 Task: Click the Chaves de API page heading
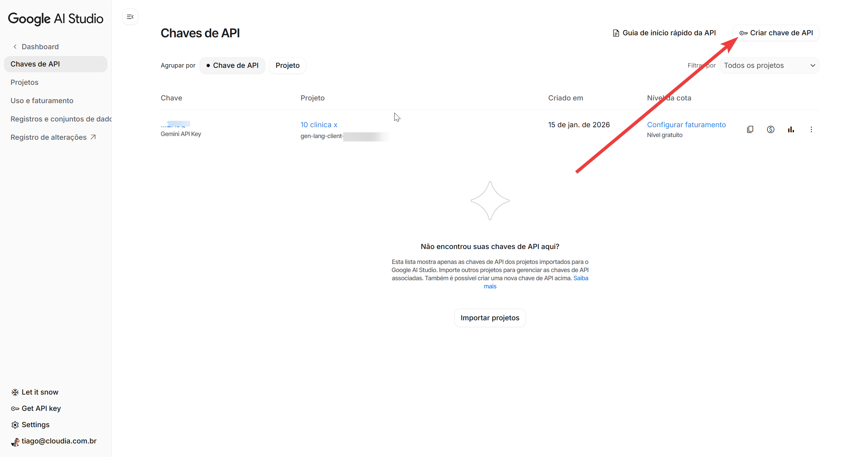200,33
